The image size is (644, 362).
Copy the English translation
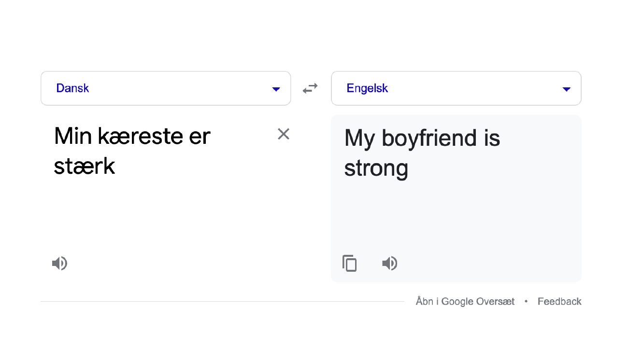coord(350,264)
